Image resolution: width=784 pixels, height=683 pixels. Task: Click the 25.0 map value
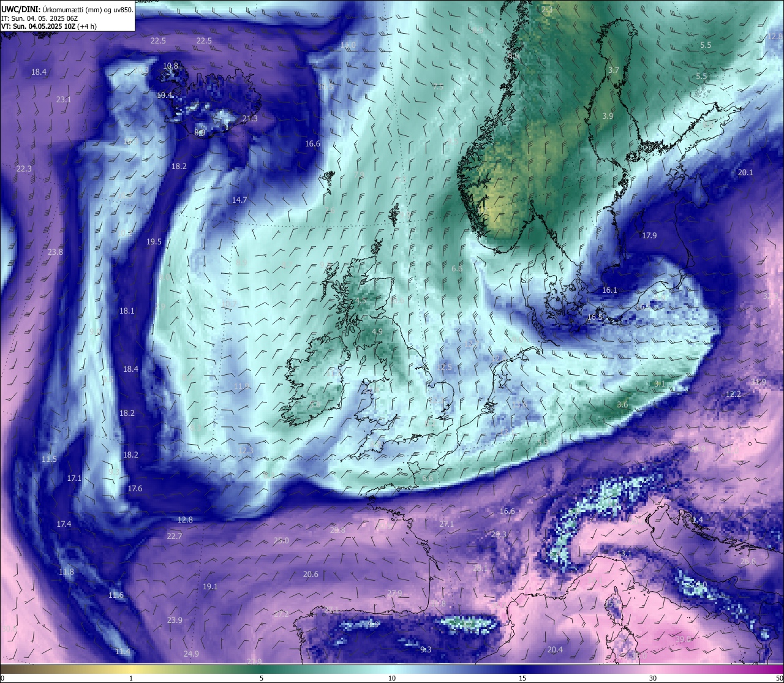[x=281, y=540]
